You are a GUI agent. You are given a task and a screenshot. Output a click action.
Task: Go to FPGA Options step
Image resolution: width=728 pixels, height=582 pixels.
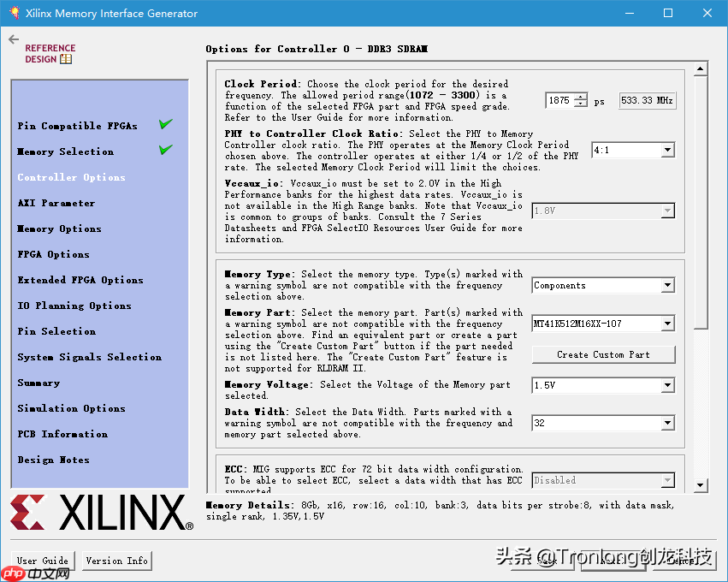pos(53,254)
